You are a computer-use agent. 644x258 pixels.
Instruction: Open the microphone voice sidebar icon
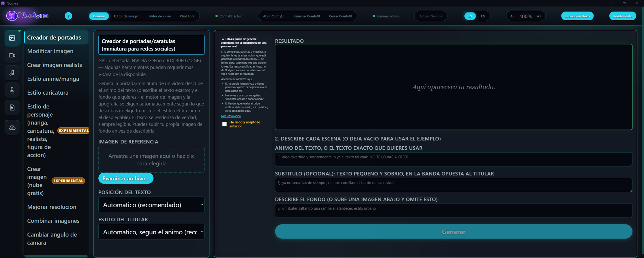coord(12,90)
